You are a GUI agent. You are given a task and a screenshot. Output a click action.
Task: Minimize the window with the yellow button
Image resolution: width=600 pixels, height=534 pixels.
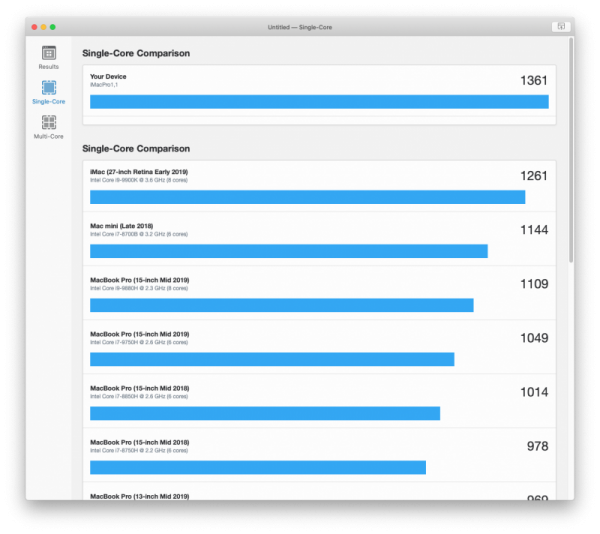tap(44, 27)
